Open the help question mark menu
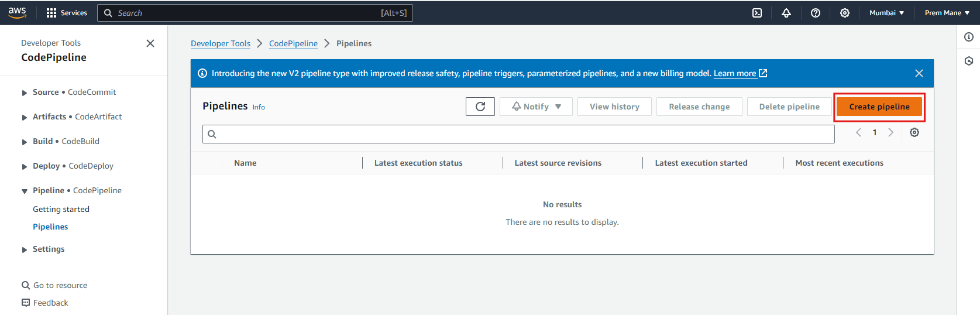The image size is (980, 315). (816, 13)
